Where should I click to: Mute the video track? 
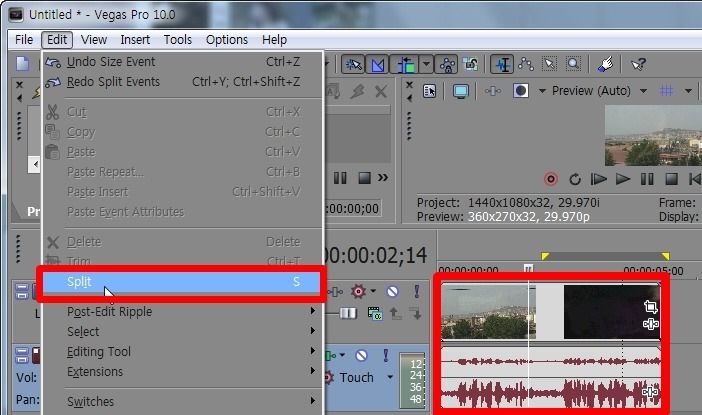pyautogui.click(x=392, y=291)
